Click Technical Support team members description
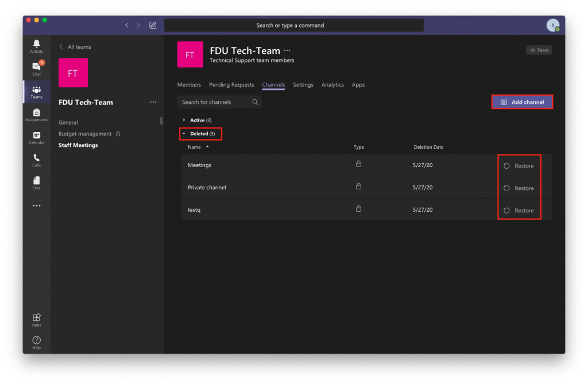The width and height of the screenshot is (588, 384). tap(252, 60)
